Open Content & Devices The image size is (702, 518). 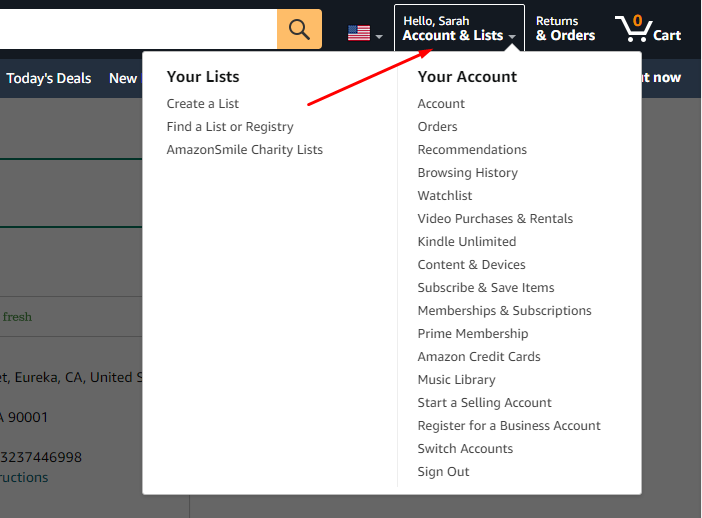[x=471, y=265]
